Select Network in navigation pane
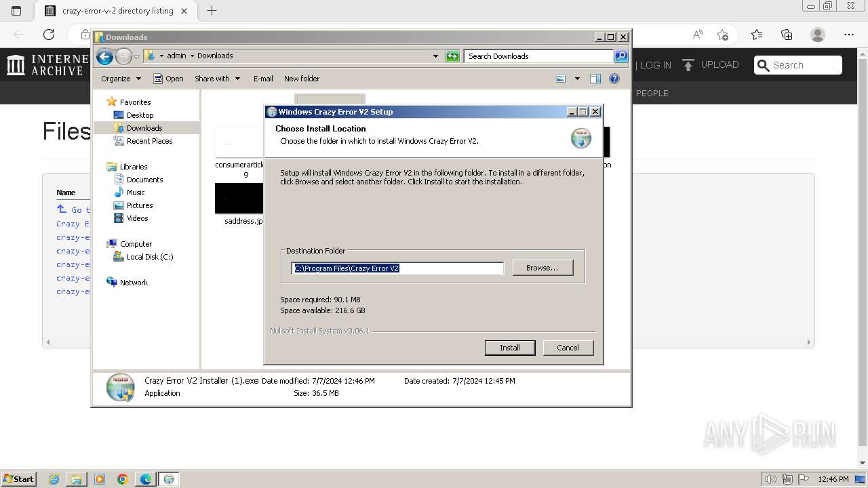868x488 pixels. [134, 283]
